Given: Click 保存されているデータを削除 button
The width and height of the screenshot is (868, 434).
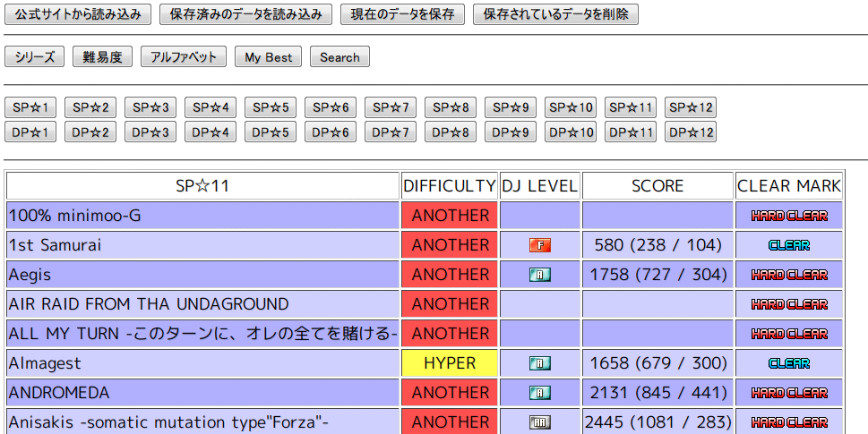Looking at the screenshot, I should 555,14.
